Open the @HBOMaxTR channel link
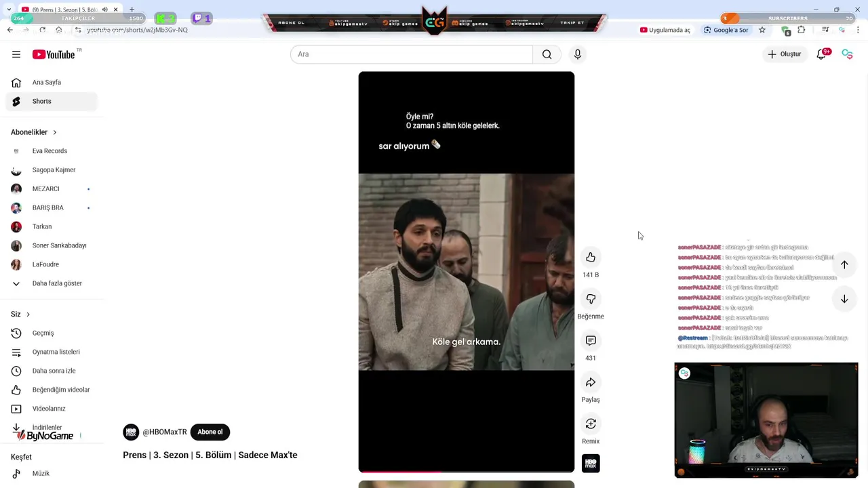 tap(165, 432)
